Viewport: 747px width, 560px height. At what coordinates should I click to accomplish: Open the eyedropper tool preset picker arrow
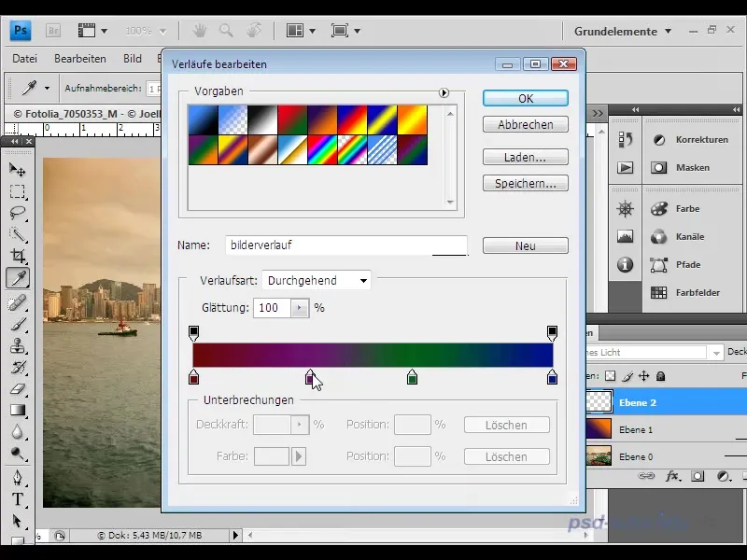pos(47,88)
